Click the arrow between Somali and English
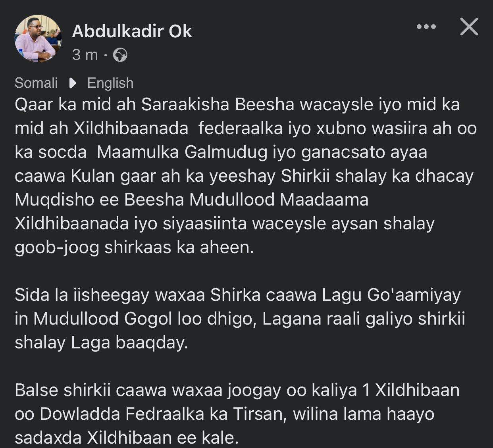 [x=73, y=83]
